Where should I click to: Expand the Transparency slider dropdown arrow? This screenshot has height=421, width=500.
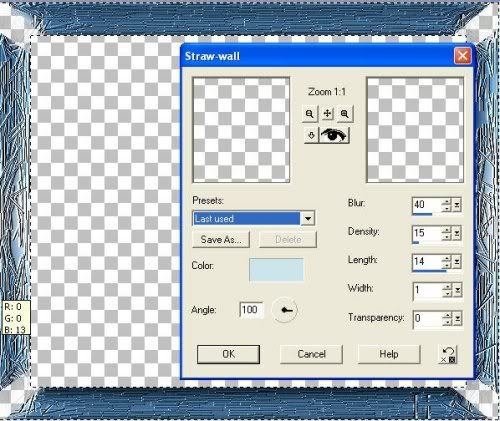[457, 319]
